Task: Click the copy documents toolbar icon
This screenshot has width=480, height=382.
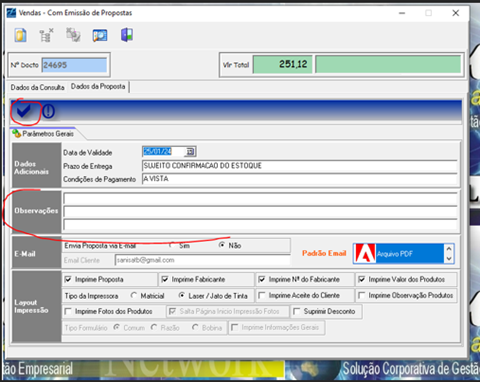Action: pos(73,35)
